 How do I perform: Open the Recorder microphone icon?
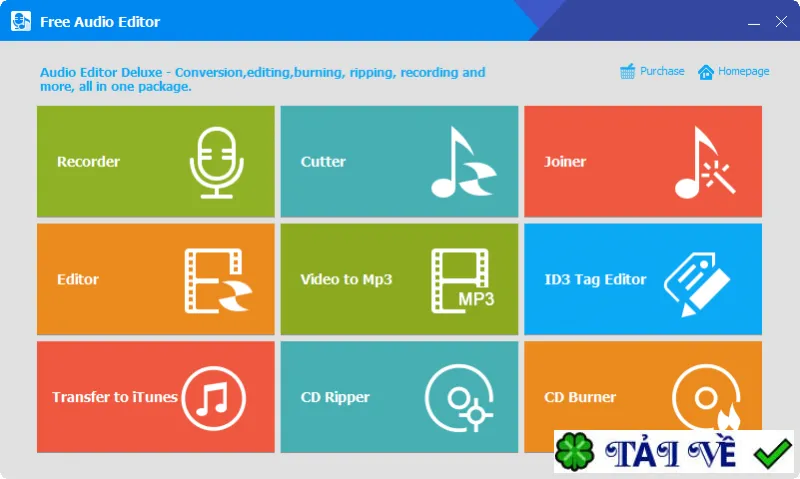[217, 162]
